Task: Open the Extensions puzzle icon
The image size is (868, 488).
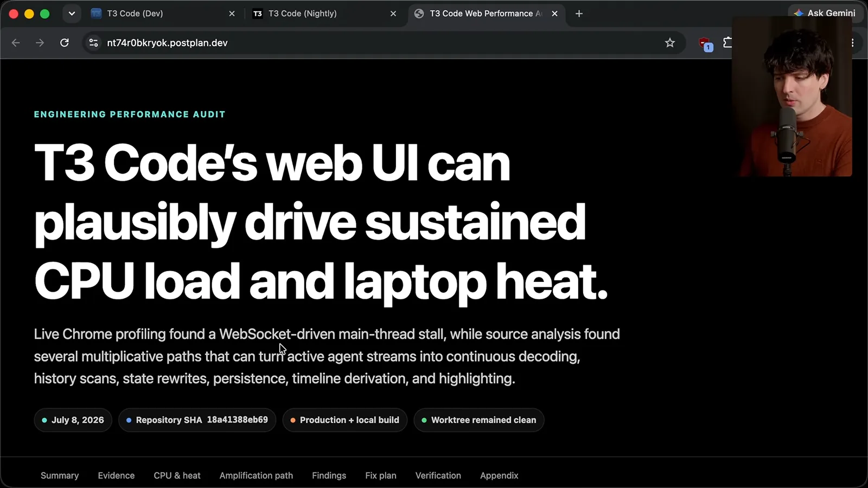Action: (x=727, y=42)
